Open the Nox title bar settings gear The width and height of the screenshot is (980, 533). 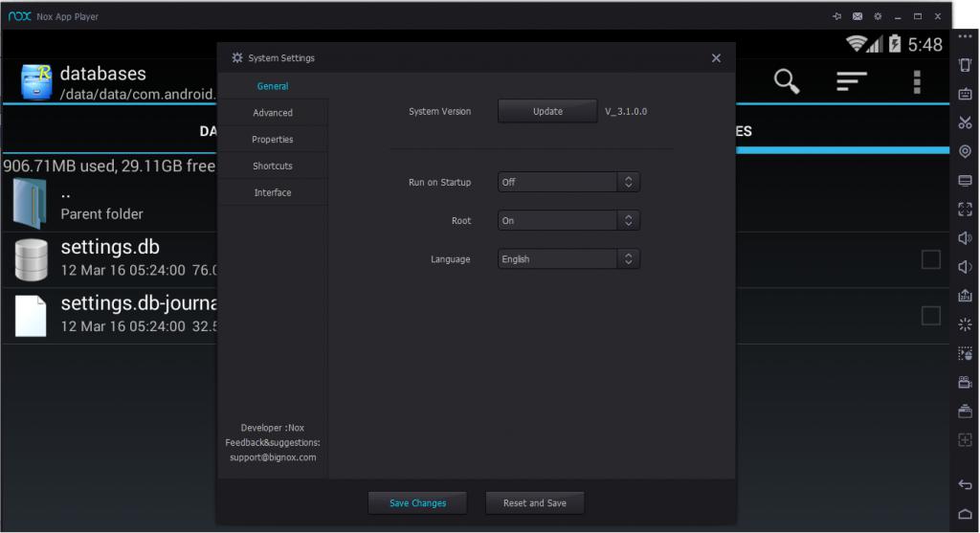(878, 16)
